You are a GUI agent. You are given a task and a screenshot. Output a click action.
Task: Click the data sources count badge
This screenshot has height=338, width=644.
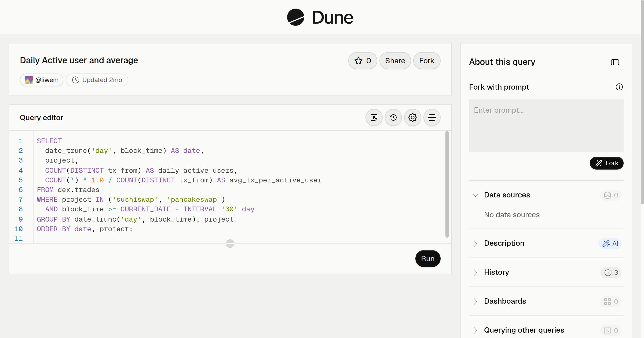tap(611, 195)
